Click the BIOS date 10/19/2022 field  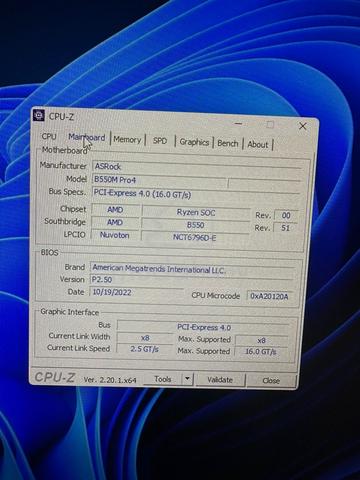tap(136, 292)
